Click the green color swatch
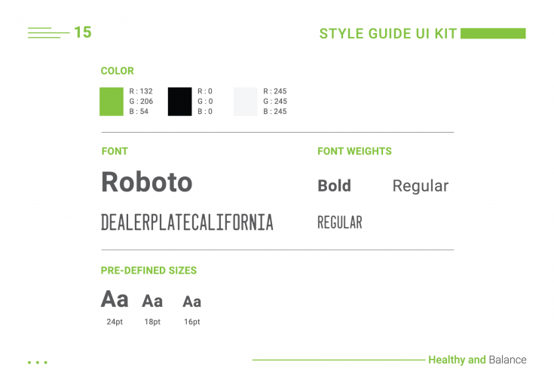Viewport: 554px width, 392px height. (x=112, y=102)
